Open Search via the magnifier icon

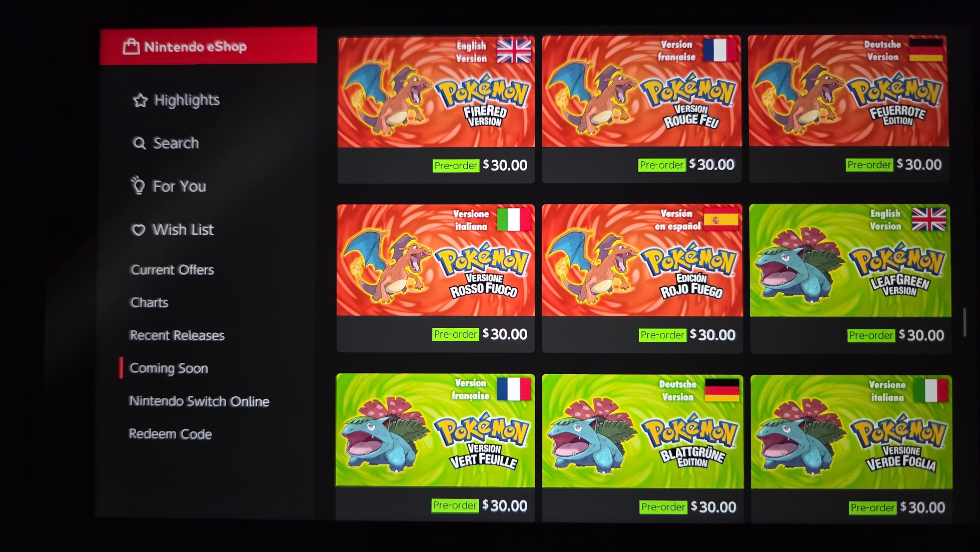tap(139, 143)
